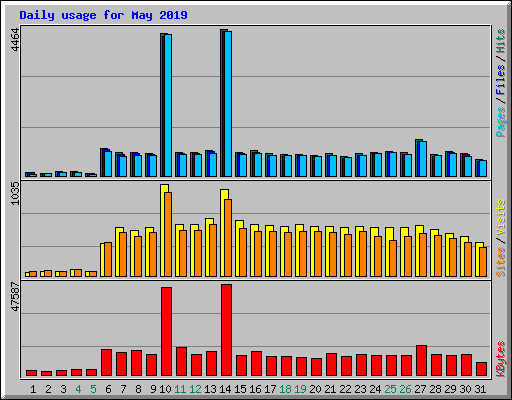Click the 'KBytes' legend label
Viewport: 512px width, 400px height.
pos(501,359)
